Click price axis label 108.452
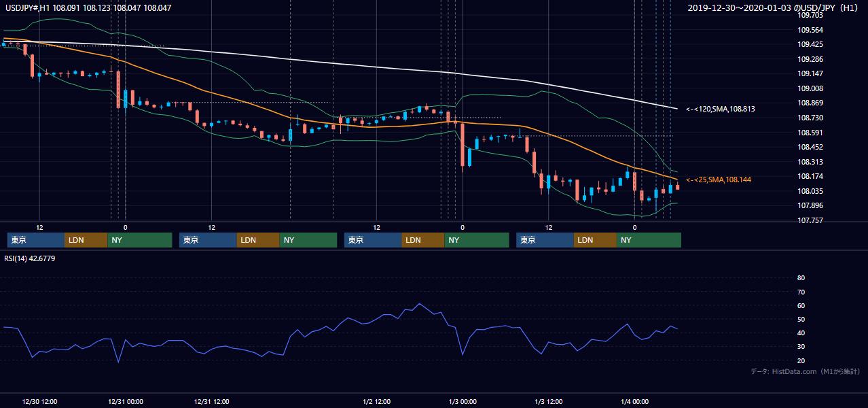This screenshot has width=868, height=408. 810,147
